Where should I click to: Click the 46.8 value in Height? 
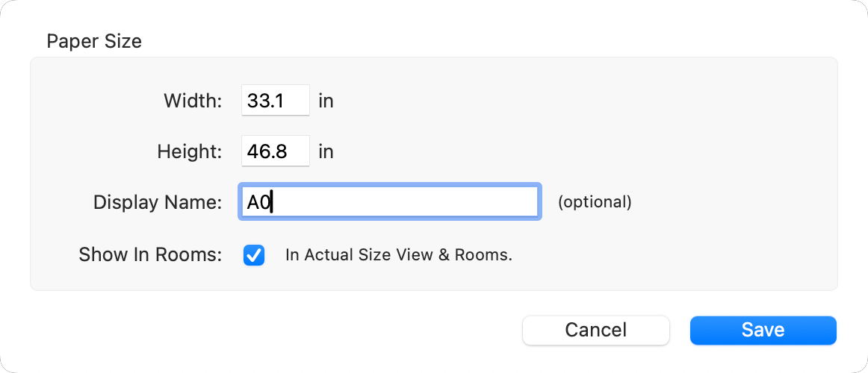265,152
